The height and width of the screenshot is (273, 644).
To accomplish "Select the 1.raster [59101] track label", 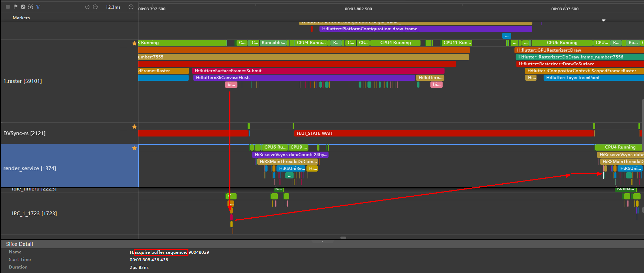I will click(x=23, y=81).
